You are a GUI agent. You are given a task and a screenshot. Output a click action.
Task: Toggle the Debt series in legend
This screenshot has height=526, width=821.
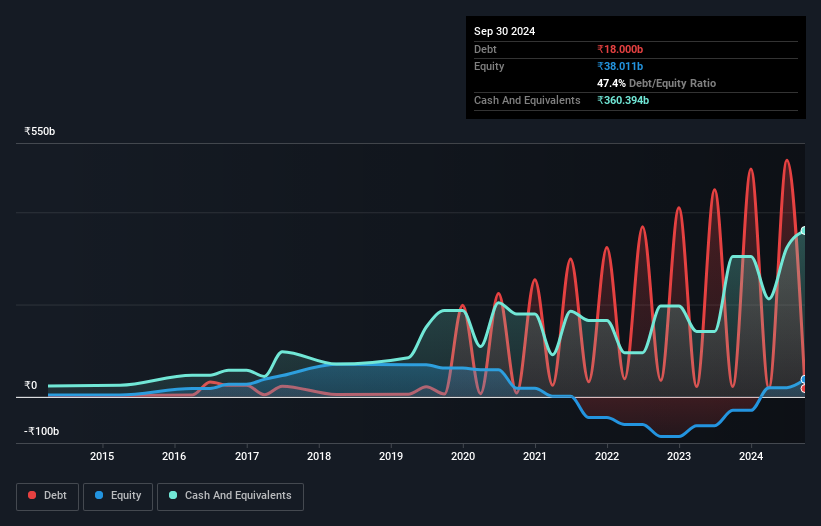[47, 496]
